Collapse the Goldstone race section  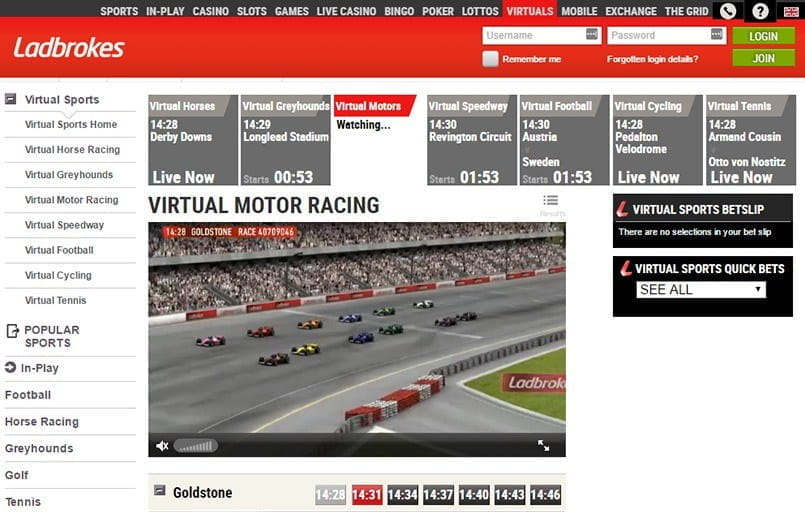point(160,490)
